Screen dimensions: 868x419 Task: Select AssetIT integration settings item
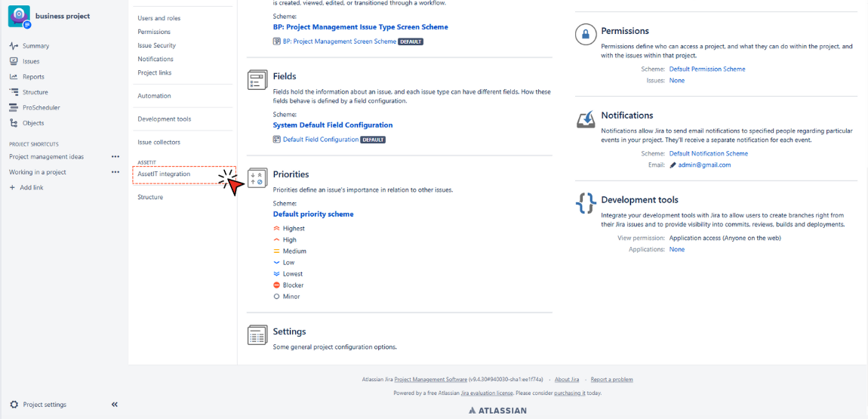tap(164, 174)
